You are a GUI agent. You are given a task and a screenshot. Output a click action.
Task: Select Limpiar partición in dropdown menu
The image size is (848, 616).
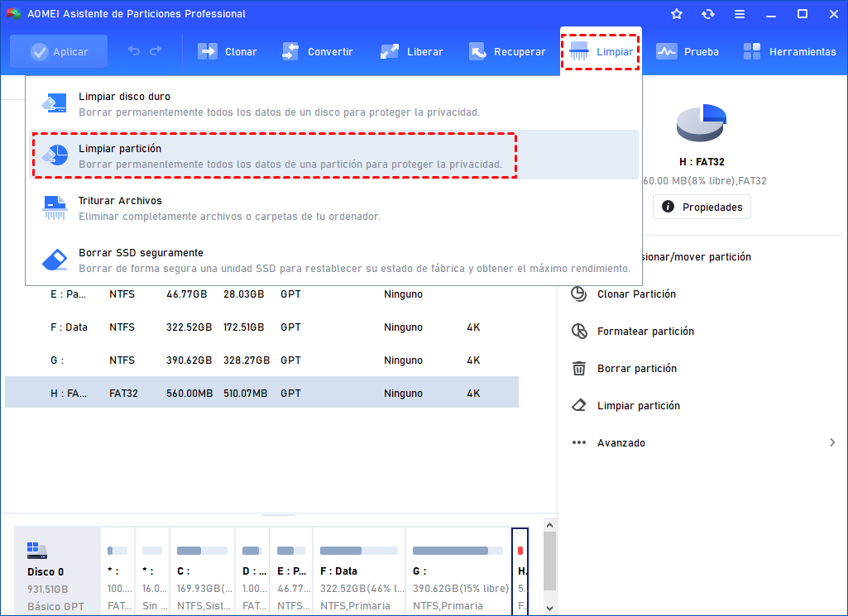(333, 155)
